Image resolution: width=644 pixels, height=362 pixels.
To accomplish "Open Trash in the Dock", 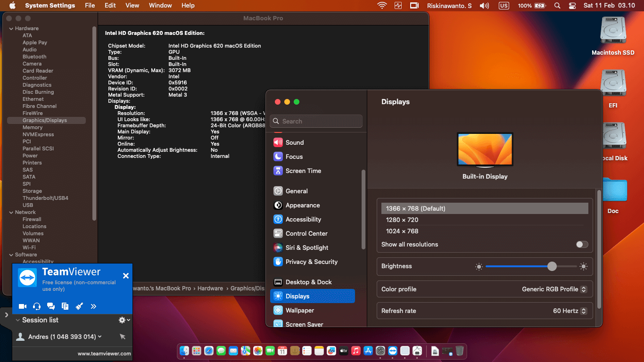I will [460, 351].
